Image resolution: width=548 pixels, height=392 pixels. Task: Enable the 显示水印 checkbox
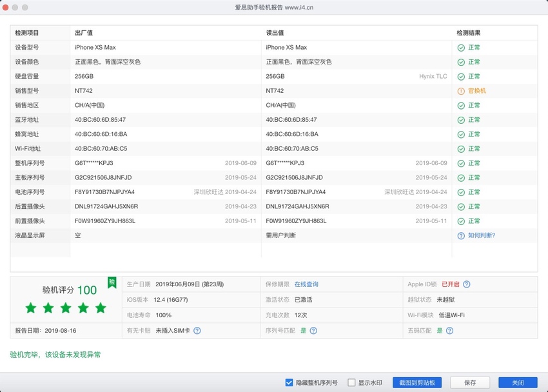(351, 382)
